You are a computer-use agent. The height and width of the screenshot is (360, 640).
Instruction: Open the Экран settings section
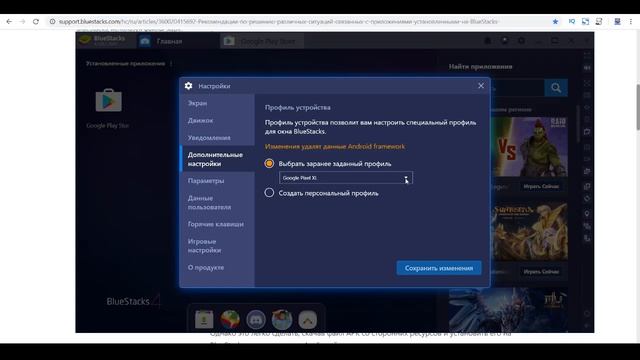click(217, 103)
